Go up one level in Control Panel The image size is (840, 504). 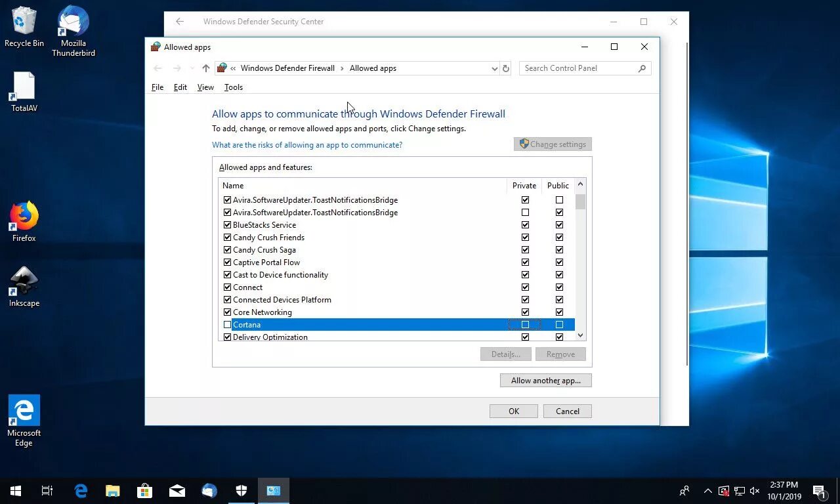coord(205,68)
